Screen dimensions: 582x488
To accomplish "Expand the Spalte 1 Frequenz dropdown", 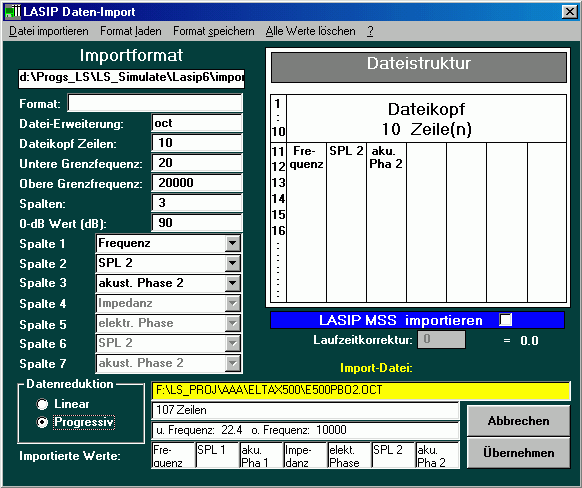I will coord(233,243).
